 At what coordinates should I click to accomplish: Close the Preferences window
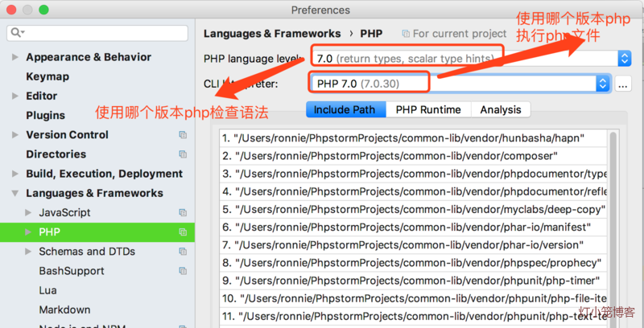coord(11,10)
